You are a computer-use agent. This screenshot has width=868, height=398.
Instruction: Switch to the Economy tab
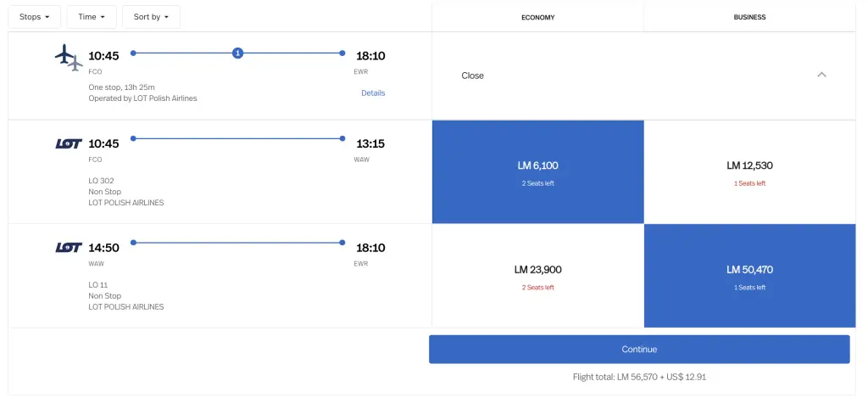(x=537, y=17)
